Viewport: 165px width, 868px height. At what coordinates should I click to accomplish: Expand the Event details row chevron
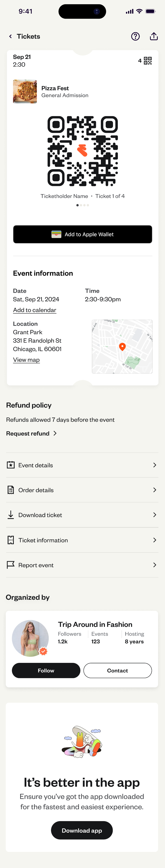coord(155,465)
